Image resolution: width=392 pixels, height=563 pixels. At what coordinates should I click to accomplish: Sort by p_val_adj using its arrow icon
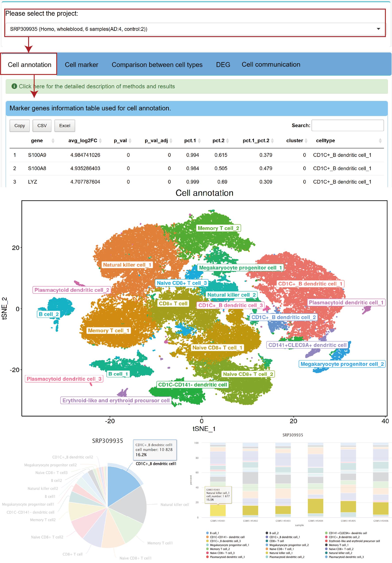coord(171,141)
